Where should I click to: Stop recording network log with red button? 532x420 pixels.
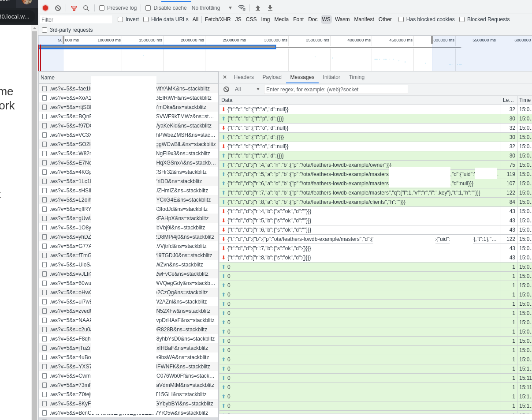click(45, 8)
